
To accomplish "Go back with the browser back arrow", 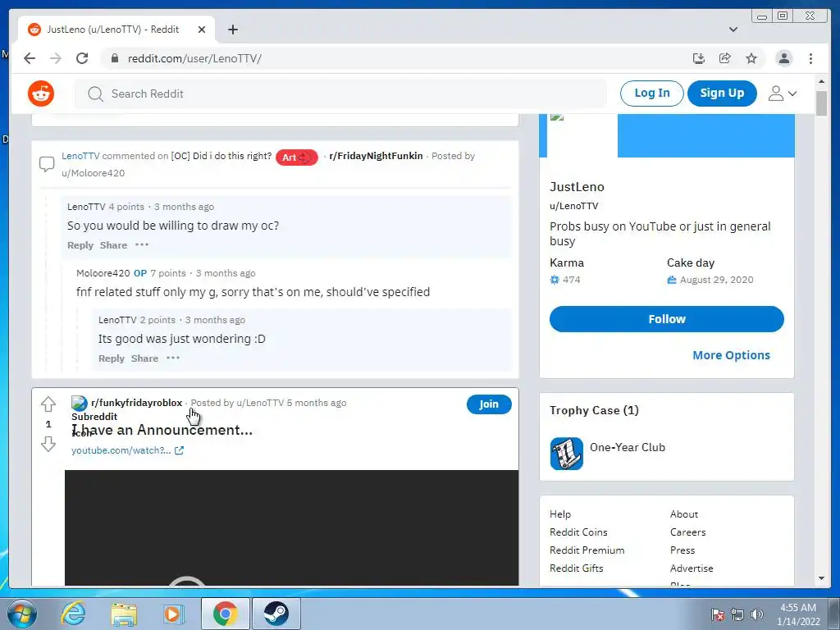I will pos(30,58).
